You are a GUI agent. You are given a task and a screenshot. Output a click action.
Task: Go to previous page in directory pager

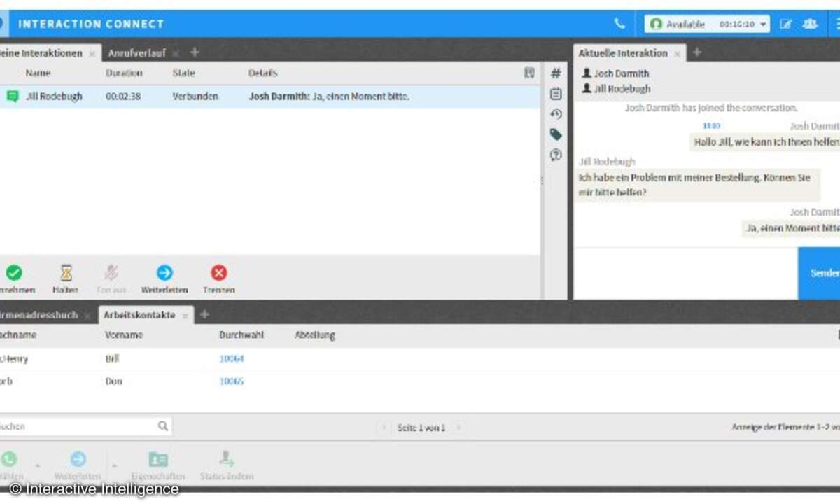(x=384, y=428)
